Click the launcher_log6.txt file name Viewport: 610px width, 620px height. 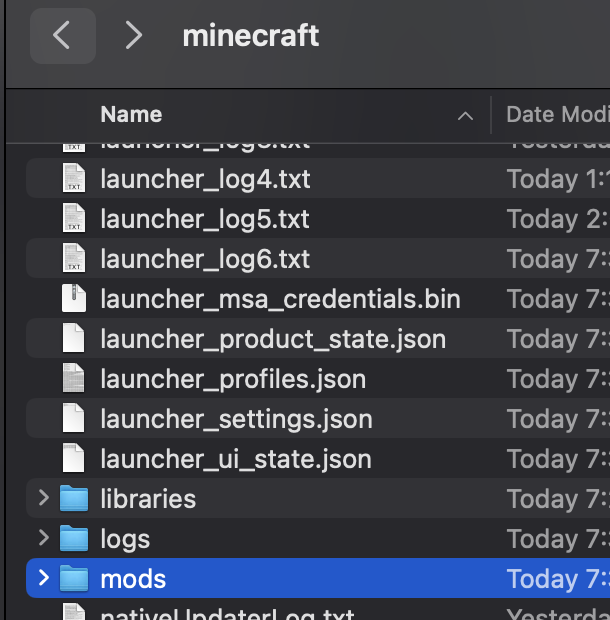click(x=205, y=259)
